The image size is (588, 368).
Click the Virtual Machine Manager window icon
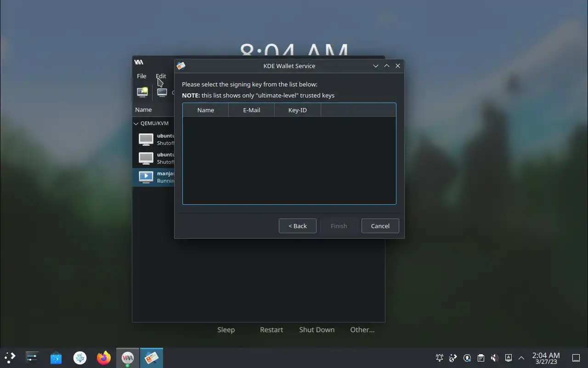pos(139,62)
